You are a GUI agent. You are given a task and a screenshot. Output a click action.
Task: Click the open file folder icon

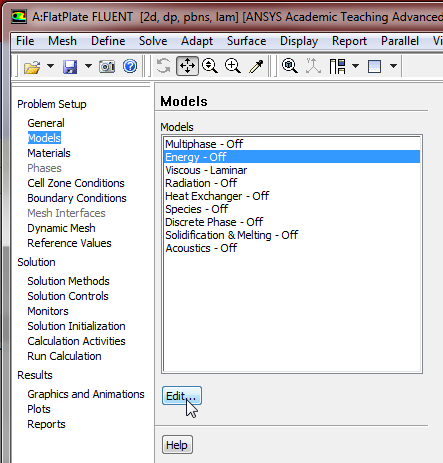(32, 66)
